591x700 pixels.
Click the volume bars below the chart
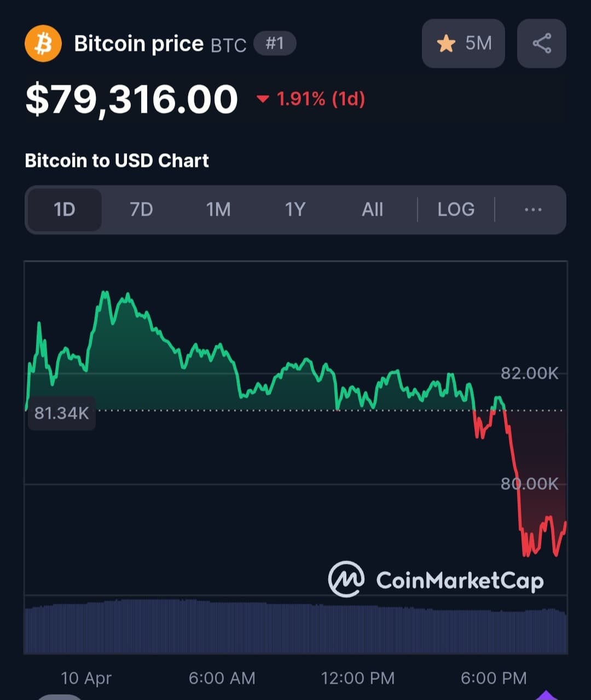[x=296, y=627]
